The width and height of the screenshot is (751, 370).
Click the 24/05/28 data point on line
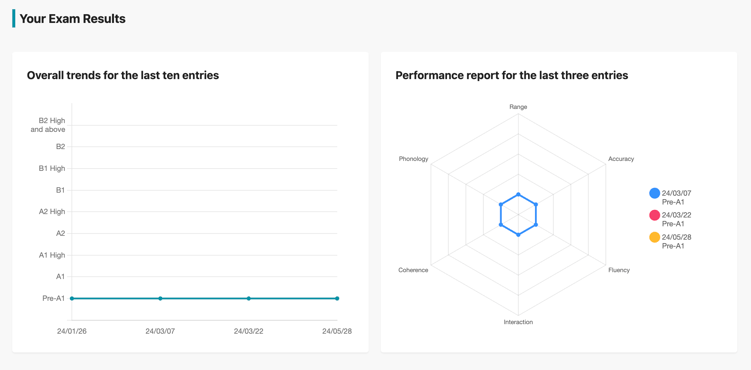(x=337, y=298)
